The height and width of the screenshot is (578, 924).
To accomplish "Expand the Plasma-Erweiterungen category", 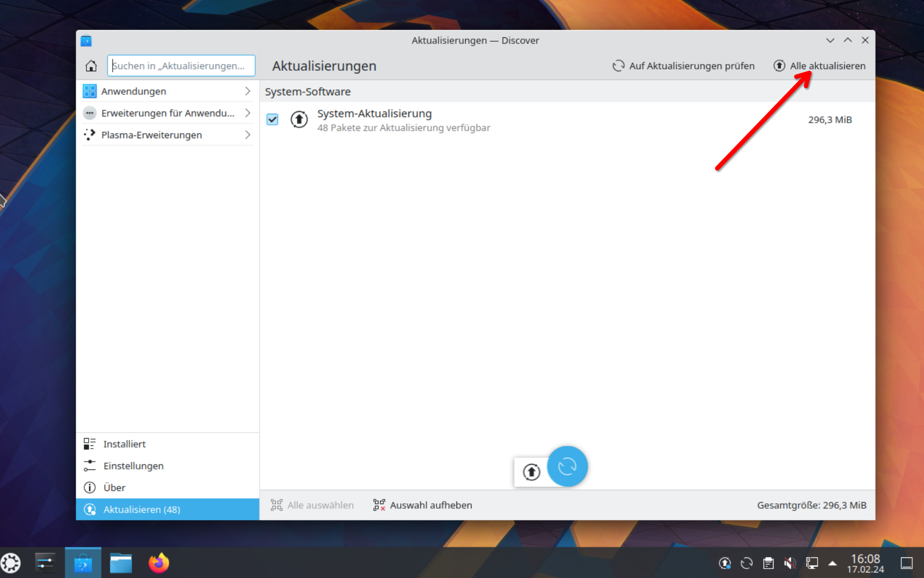I will click(167, 135).
